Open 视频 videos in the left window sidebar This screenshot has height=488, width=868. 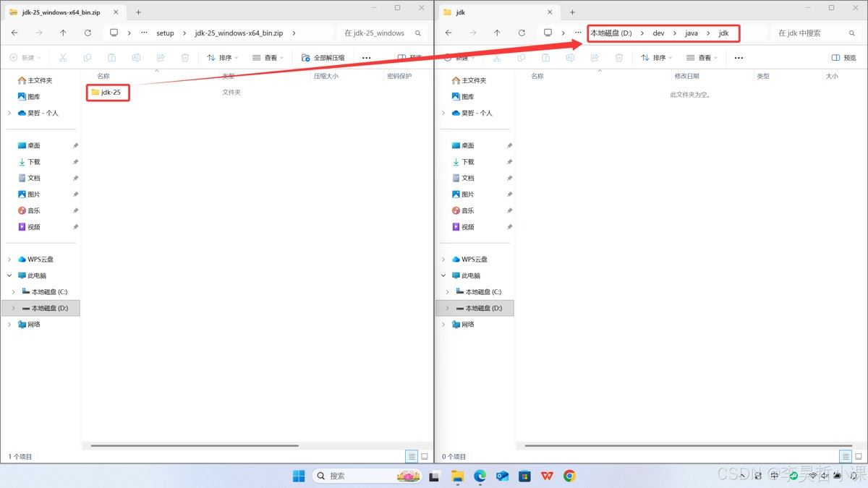pyautogui.click(x=30, y=227)
